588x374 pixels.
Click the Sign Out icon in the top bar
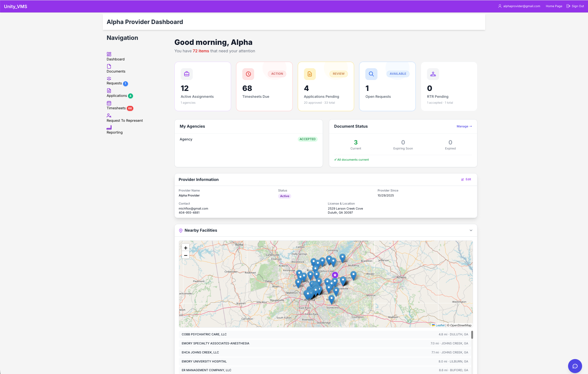pyautogui.click(x=568, y=6)
